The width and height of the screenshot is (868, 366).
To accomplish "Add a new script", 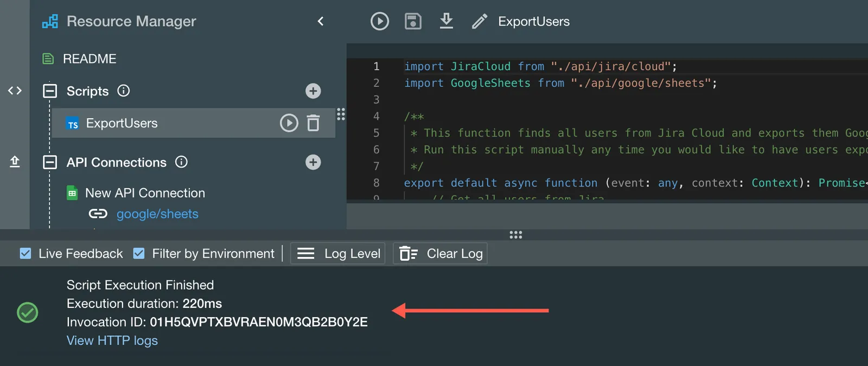I will 313,91.
